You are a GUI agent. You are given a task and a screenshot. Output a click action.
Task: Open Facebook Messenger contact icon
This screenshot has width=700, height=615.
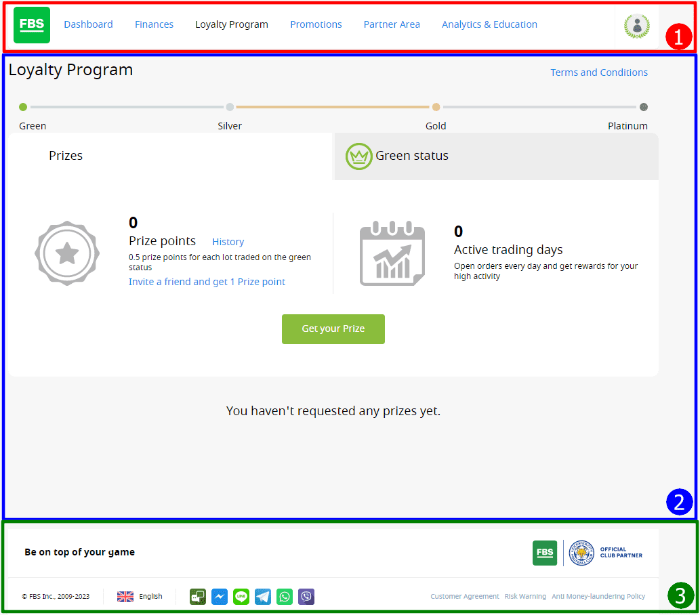pos(220,596)
